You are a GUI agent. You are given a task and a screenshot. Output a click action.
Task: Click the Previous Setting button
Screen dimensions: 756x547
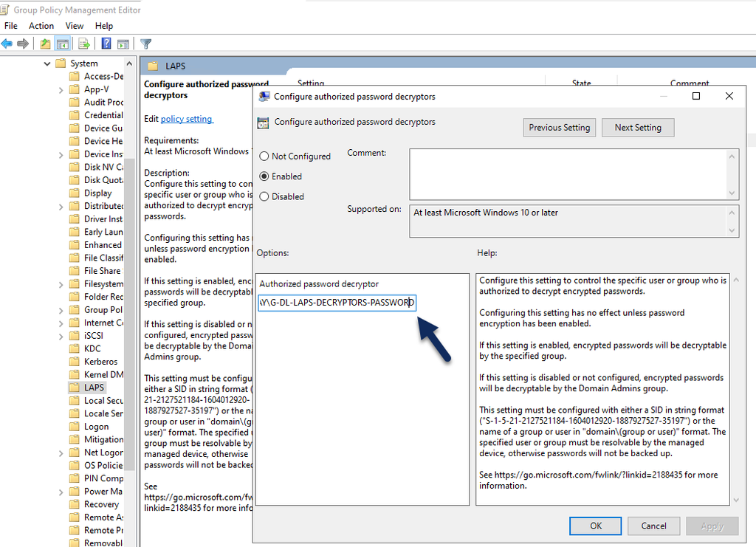[x=560, y=128]
